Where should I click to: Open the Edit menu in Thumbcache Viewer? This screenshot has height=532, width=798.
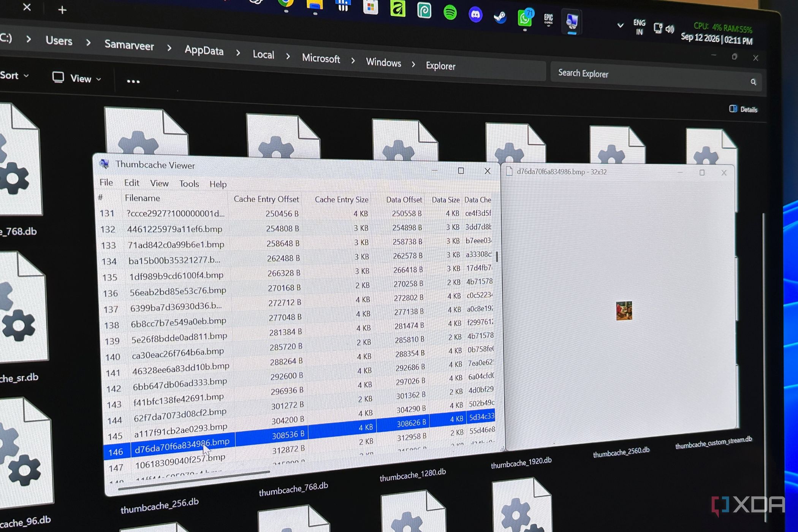(x=131, y=183)
